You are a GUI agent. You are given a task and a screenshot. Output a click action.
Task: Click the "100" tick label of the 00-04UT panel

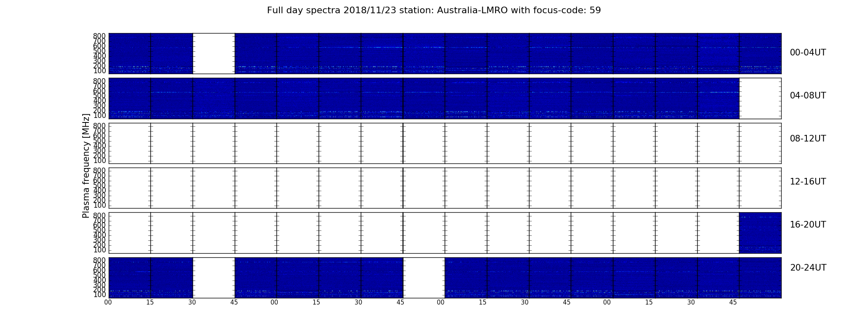pos(100,71)
